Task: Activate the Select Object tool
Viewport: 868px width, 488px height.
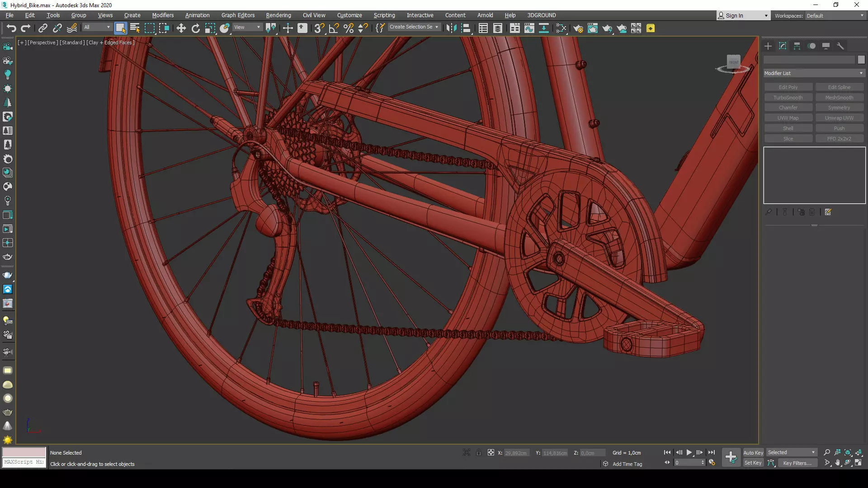Action: (120, 28)
